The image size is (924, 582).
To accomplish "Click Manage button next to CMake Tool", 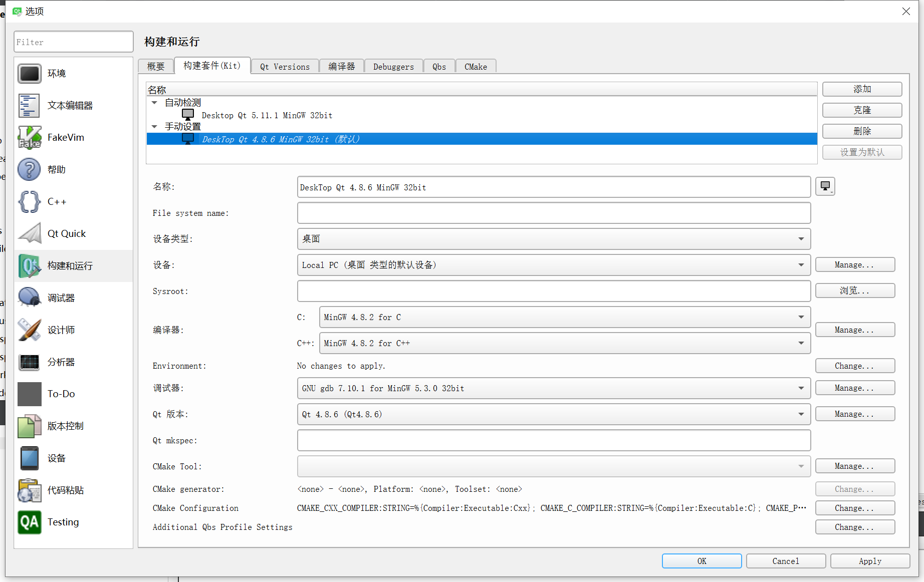I will (855, 466).
